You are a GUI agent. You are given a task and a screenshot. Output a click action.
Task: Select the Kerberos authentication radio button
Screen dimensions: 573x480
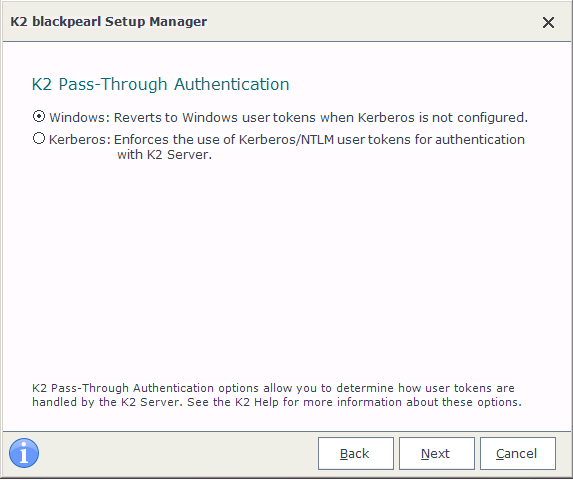coord(39,138)
